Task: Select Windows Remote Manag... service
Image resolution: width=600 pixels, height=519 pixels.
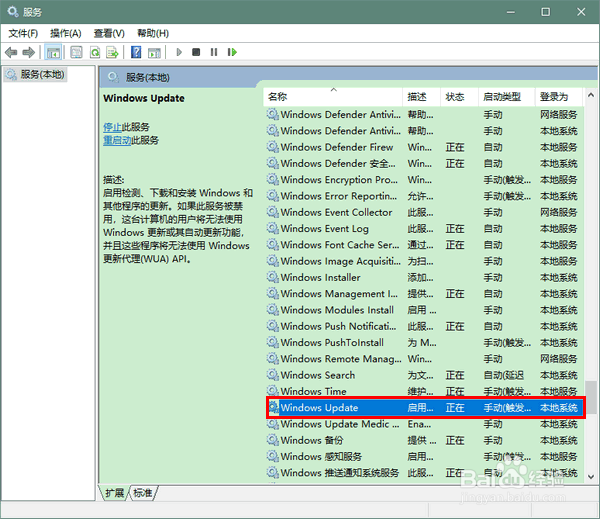Action: click(x=424, y=359)
